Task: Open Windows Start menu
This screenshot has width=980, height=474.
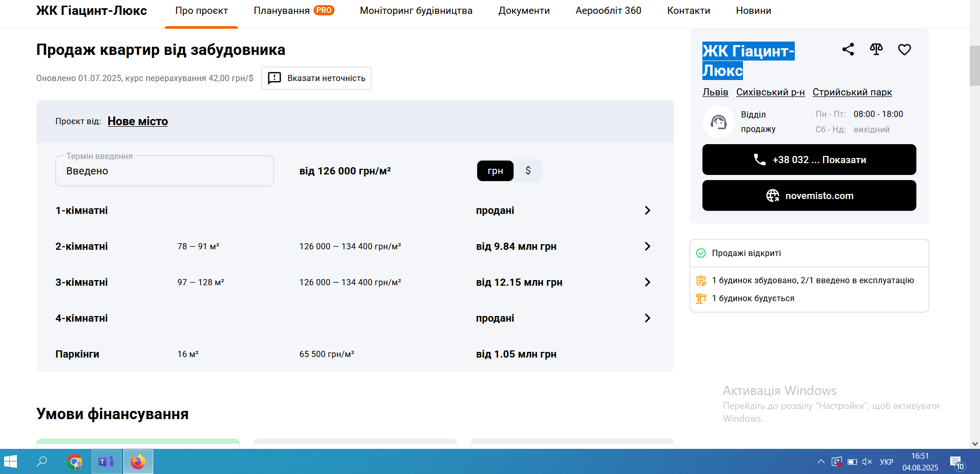Action: point(10,462)
